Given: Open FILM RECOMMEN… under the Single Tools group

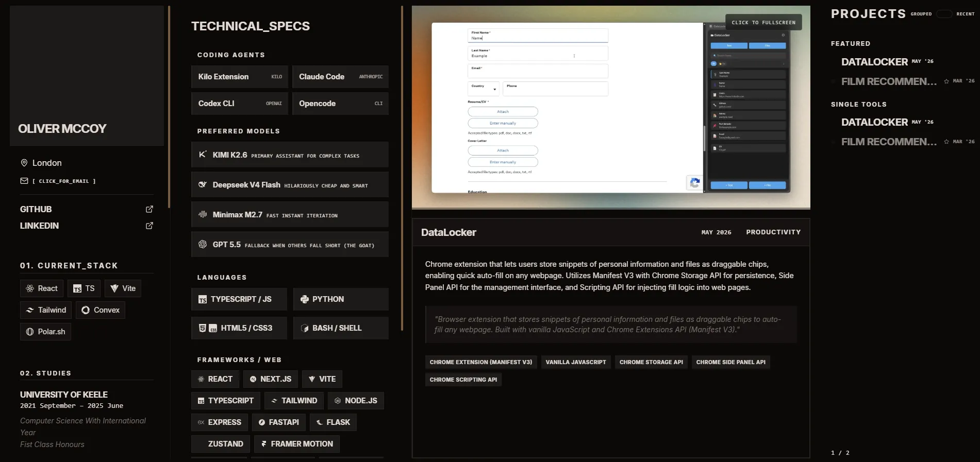Looking at the screenshot, I should click(889, 142).
